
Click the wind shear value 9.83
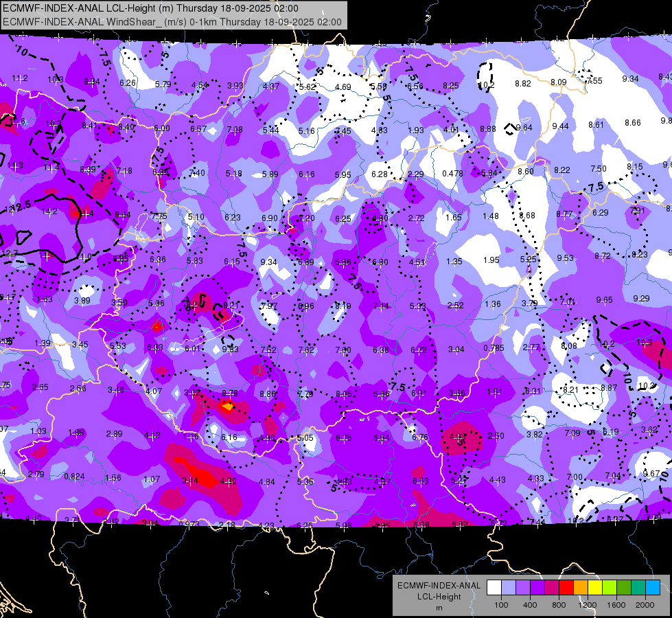[x=230, y=349]
